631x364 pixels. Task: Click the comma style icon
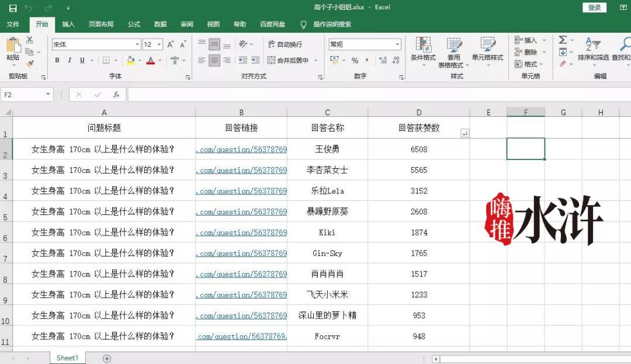coord(367,60)
